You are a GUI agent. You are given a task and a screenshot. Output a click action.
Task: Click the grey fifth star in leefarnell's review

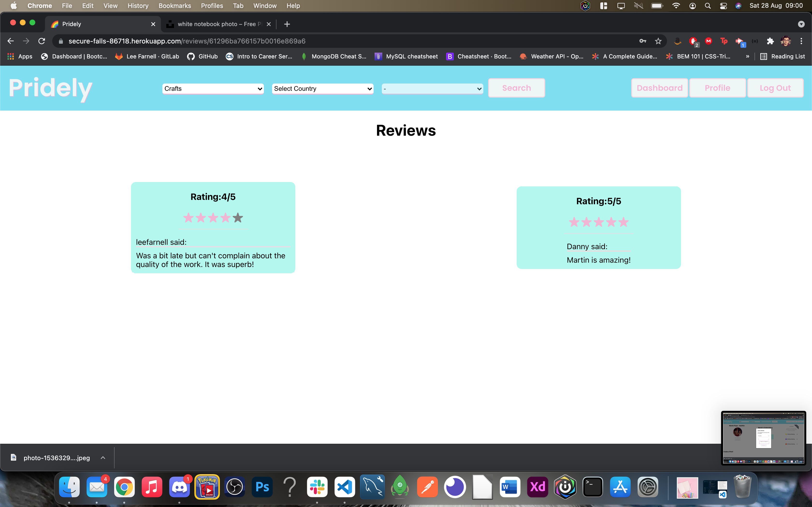[238, 218]
